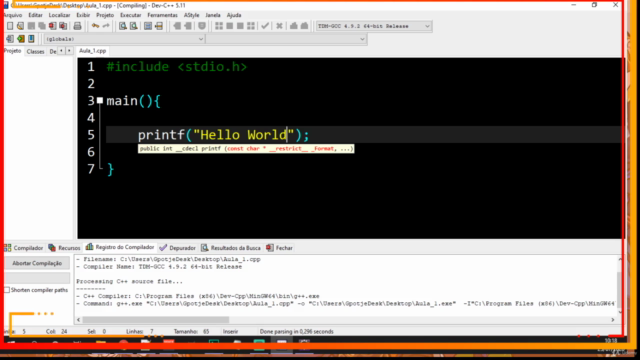Viewport: 640px width, 360px height.
Task: Click the compiler log scroll left arrow
Action: pyautogui.click(x=78, y=320)
